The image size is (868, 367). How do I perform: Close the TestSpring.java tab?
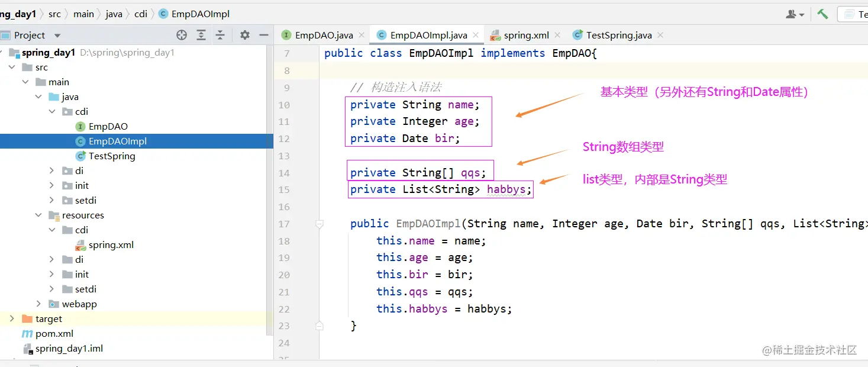click(660, 36)
